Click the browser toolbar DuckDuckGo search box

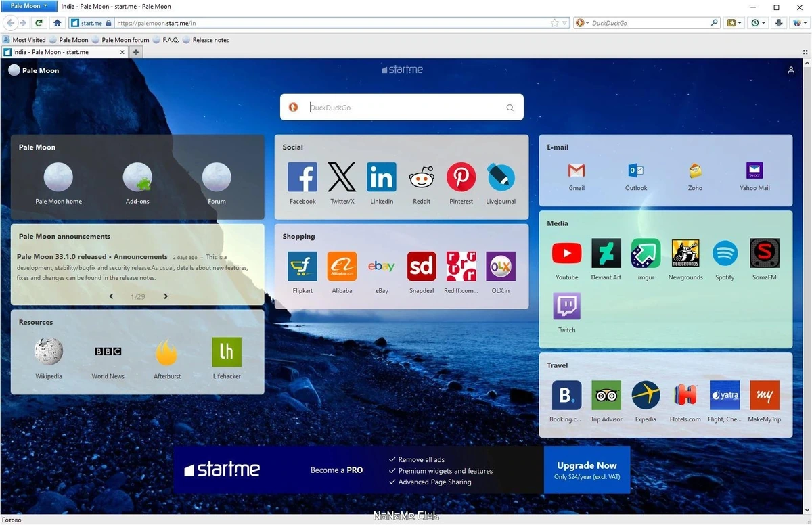646,23
